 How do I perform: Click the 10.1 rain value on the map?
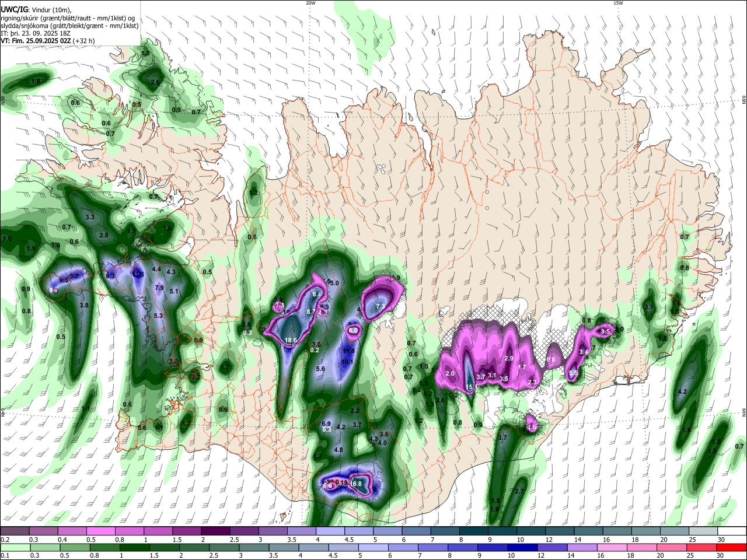[347, 362]
